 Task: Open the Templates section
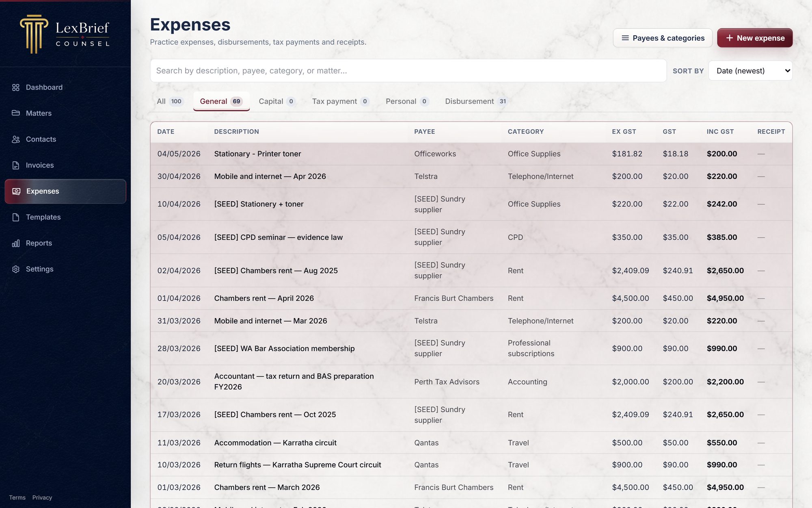pos(65,217)
